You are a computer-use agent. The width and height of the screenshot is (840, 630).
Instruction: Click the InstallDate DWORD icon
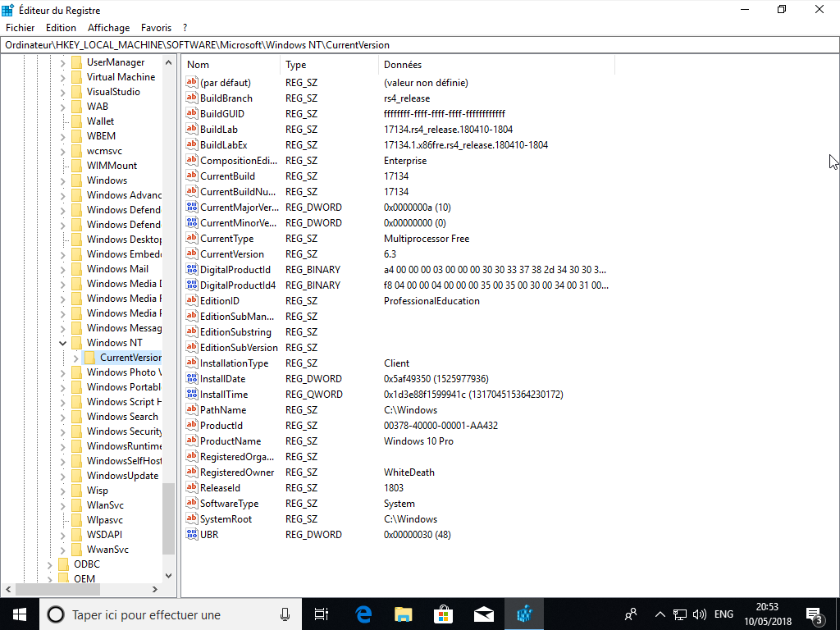[192, 378]
